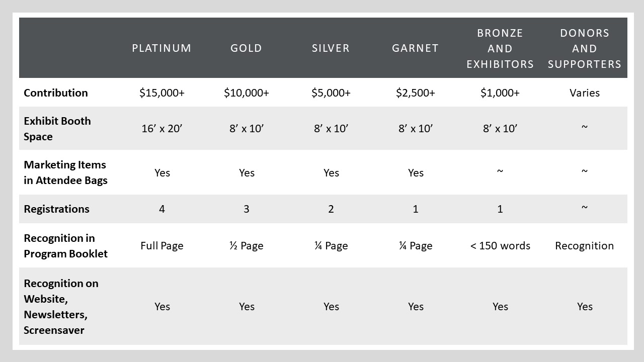Select the $10,000+ Gold contribution cell
The height and width of the screenshot is (362, 644).
click(247, 93)
